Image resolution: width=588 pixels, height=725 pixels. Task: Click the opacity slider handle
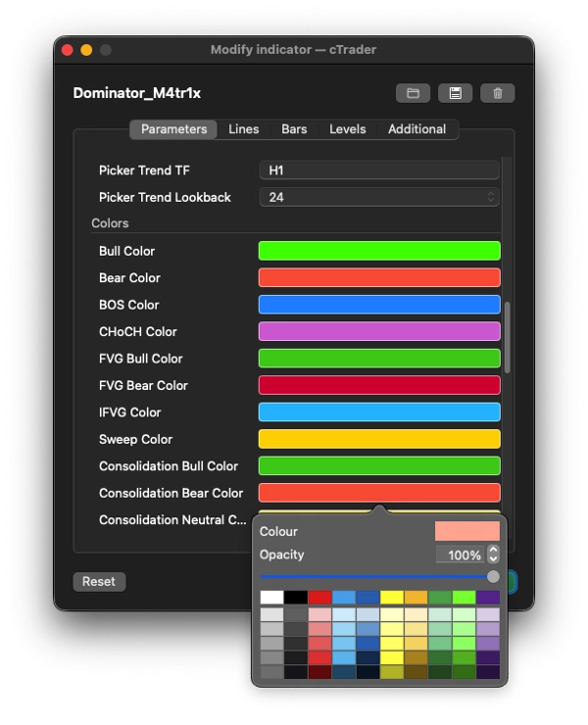coord(493,577)
